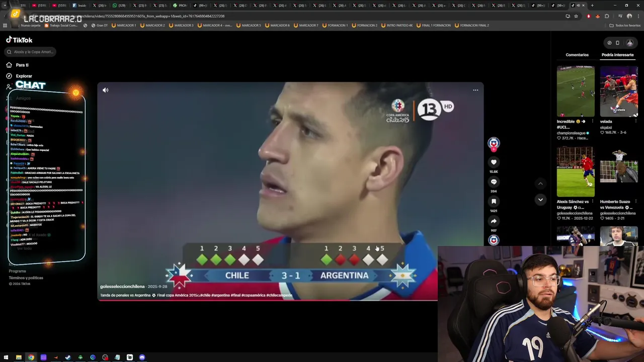Switch to the Podría interesarte tab

[x=617, y=55]
